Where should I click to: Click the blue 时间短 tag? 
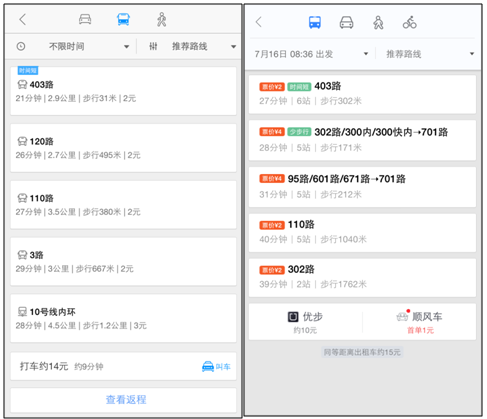[x=28, y=70]
